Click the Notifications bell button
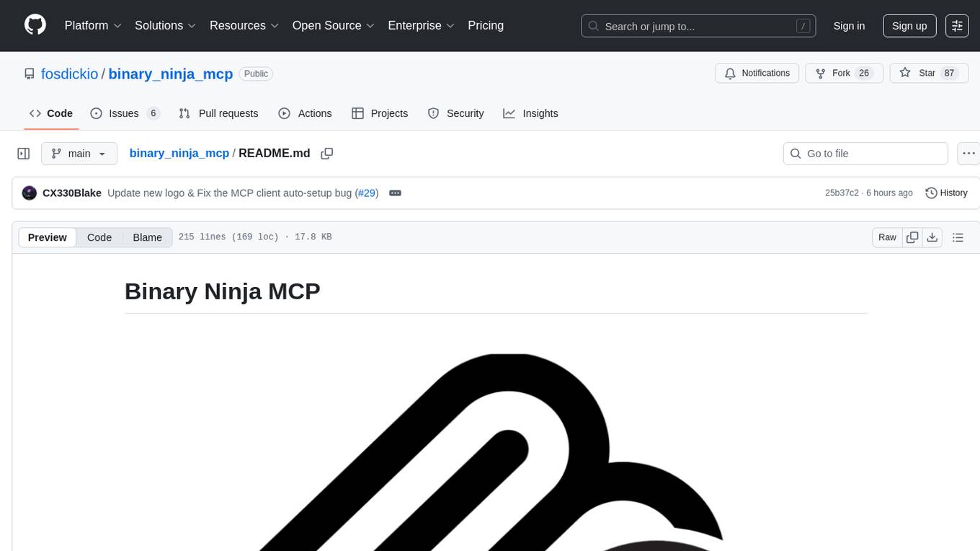This screenshot has height=551, width=980. [x=757, y=74]
